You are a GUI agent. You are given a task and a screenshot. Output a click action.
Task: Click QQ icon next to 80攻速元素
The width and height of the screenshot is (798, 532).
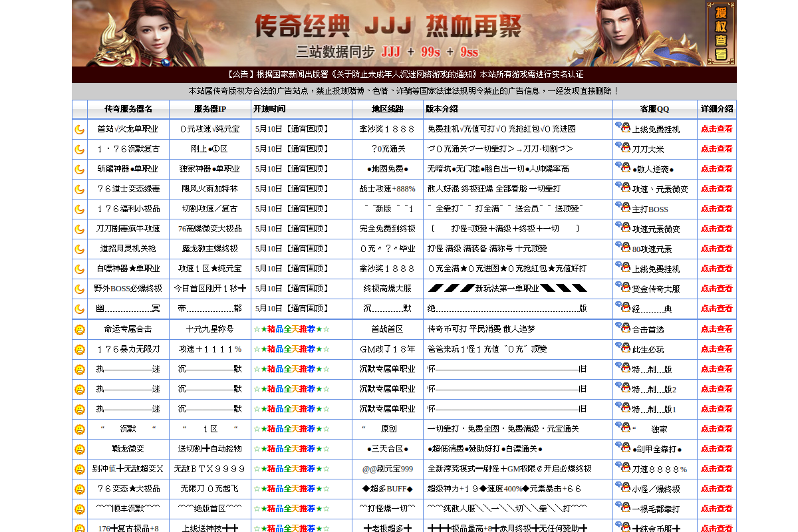tap(622, 247)
